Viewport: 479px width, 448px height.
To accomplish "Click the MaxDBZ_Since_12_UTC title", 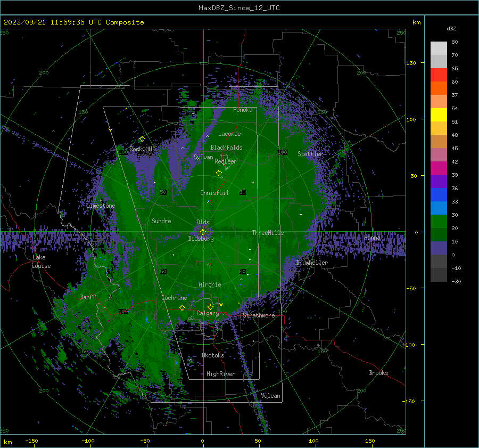I will pos(239,8).
